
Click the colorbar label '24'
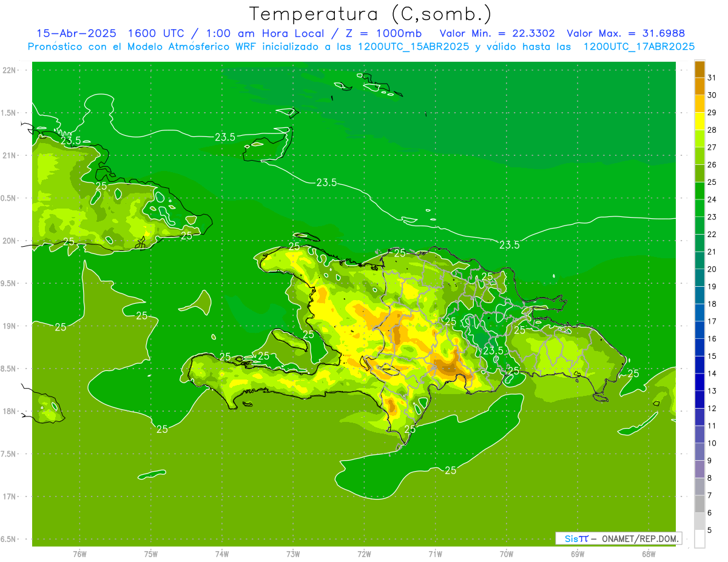point(712,199)
